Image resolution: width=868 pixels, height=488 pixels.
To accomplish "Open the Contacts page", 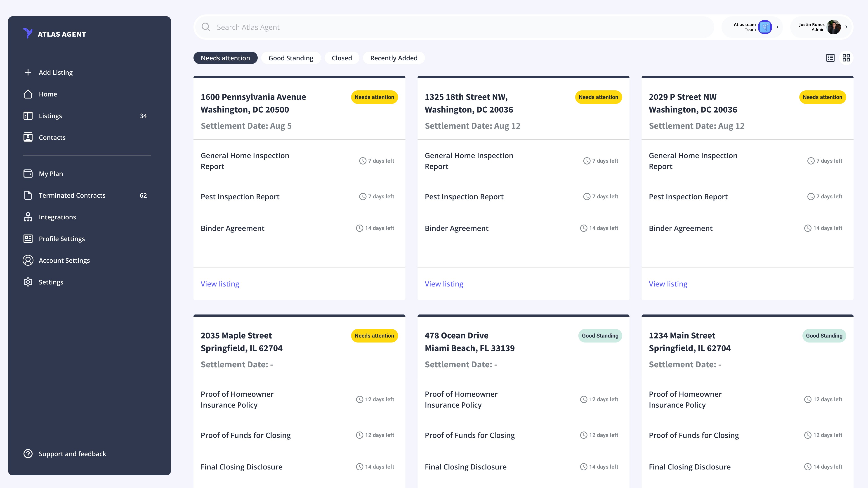I will pyautogui.click(x=52, y=137).
